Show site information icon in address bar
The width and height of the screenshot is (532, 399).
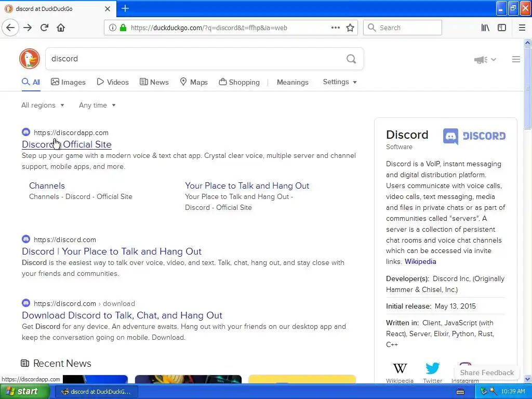[x=113, y=28]
